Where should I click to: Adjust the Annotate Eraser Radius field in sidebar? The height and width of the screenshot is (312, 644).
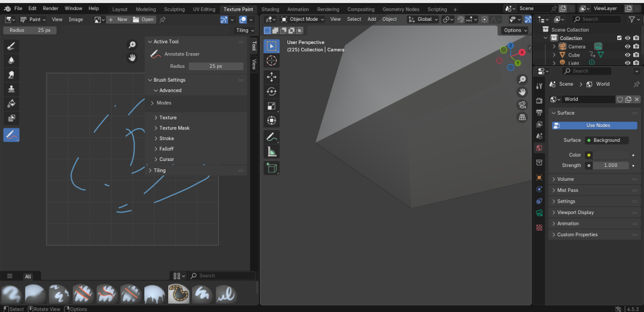click(x=216, y=66)
